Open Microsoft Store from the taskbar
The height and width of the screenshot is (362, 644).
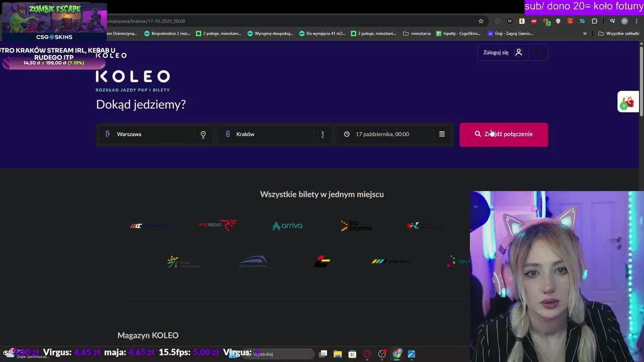point(352,354)
